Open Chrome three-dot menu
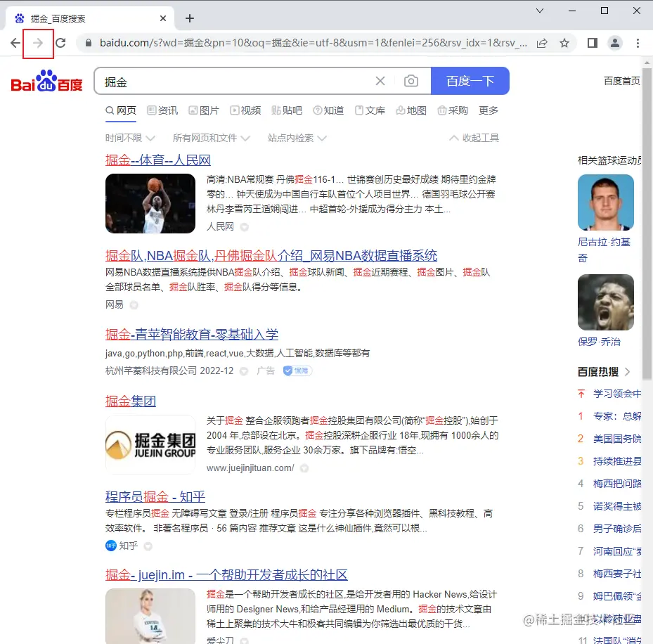The image size is (653, 644). tap(638, 43)
